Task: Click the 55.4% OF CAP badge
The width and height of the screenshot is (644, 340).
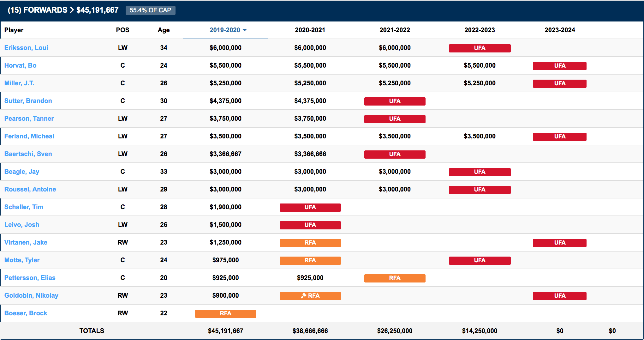Action: [150, 10]
